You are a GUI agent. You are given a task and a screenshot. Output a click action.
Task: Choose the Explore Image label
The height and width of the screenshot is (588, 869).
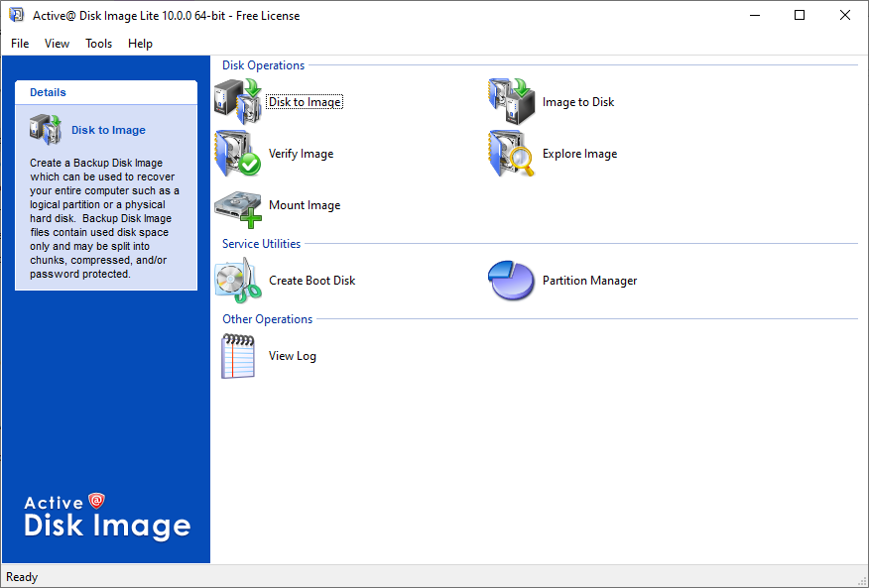coord(579,154)
